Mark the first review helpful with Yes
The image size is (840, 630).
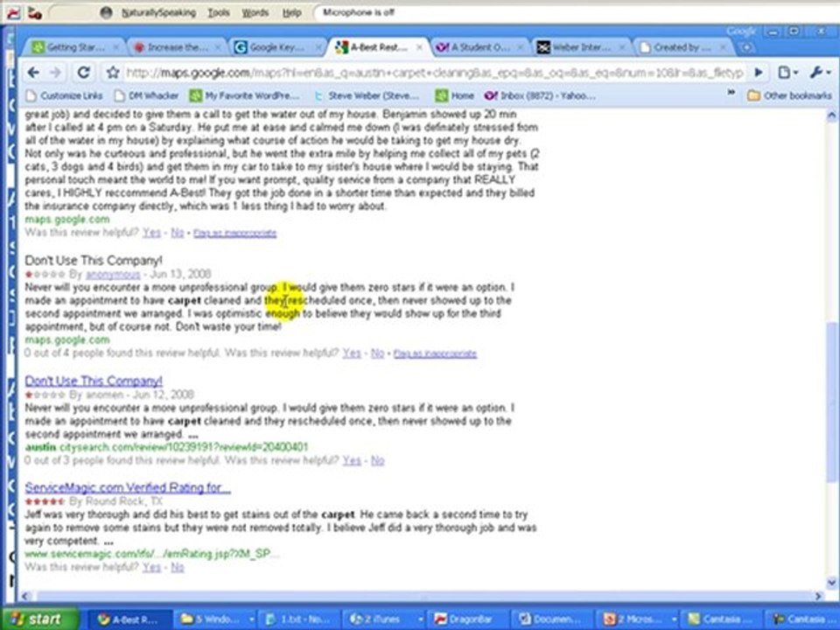pos(151,233)
